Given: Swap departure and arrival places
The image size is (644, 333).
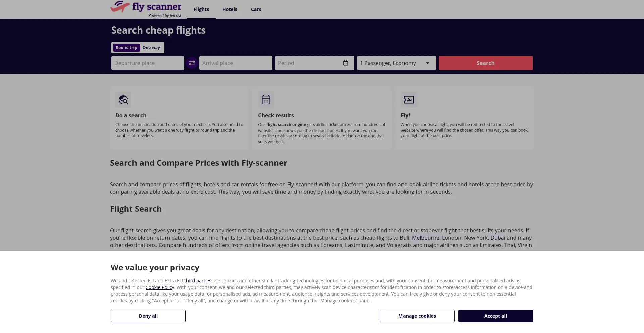Looking at the screenshot, I should pos(192,63).
